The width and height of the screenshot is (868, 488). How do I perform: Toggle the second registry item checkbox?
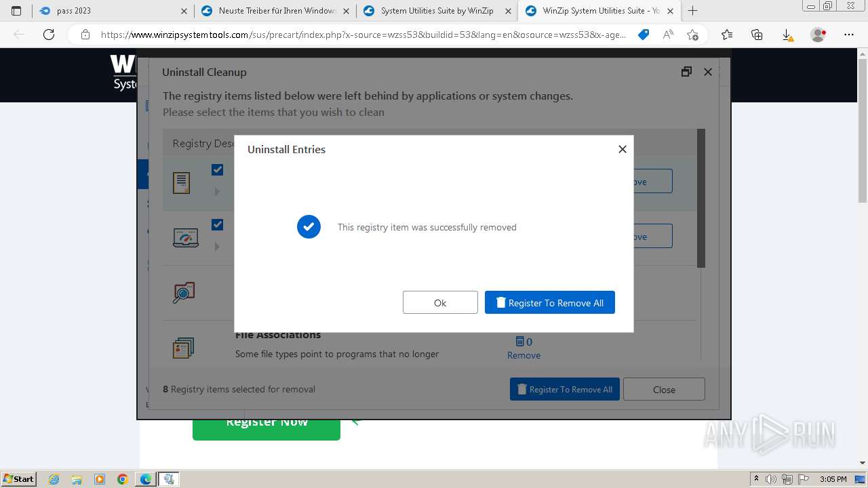[x=217, y=224]
